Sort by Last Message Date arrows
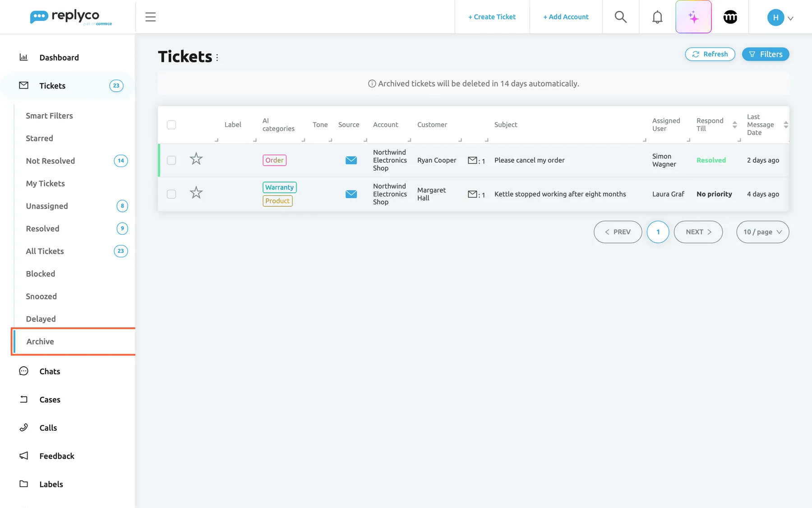 pos(786,125)
